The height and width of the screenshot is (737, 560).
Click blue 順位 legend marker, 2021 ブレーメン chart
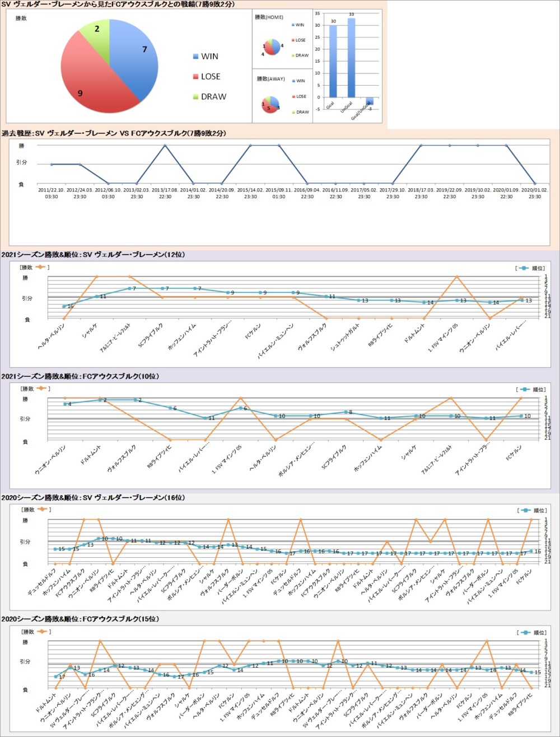click(524, 269)
